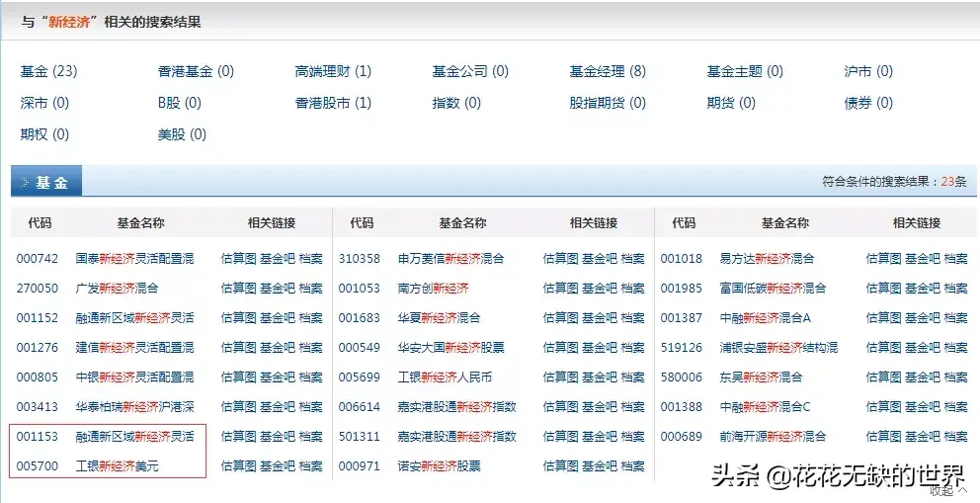Open fund 诺安新经济股票
The height and width of the screenshot is (503, 980).
coord(439,465)
